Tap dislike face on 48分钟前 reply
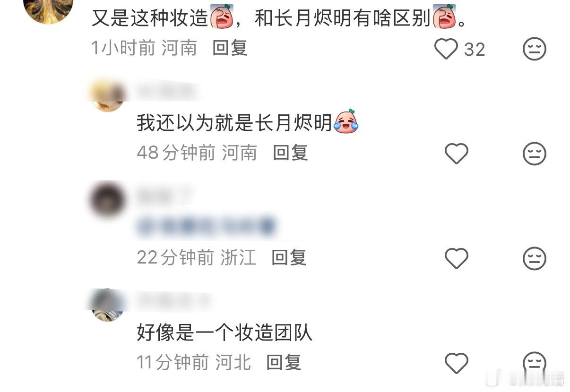Viewport: 570px width, 392px height. coord(535,154)
